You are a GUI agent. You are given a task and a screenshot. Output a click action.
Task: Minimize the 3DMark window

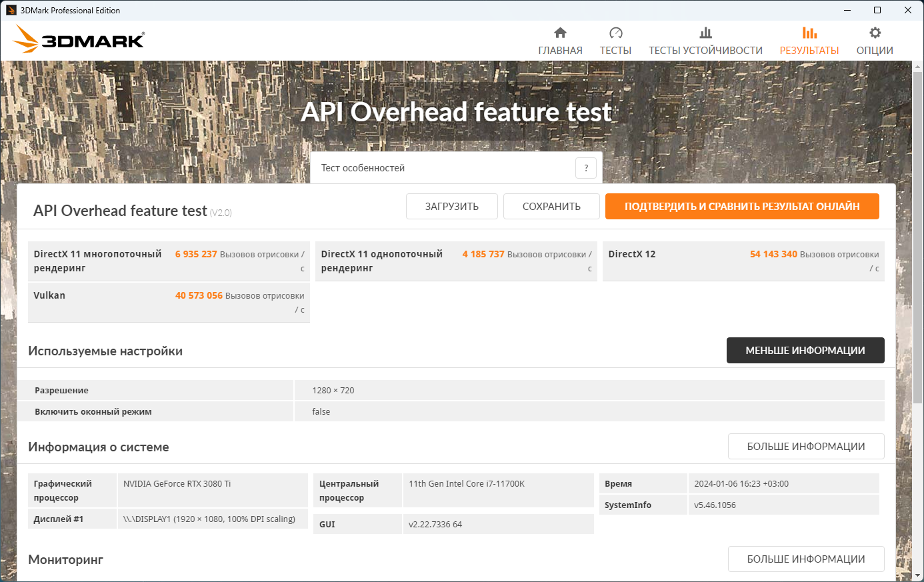point(847,10)
